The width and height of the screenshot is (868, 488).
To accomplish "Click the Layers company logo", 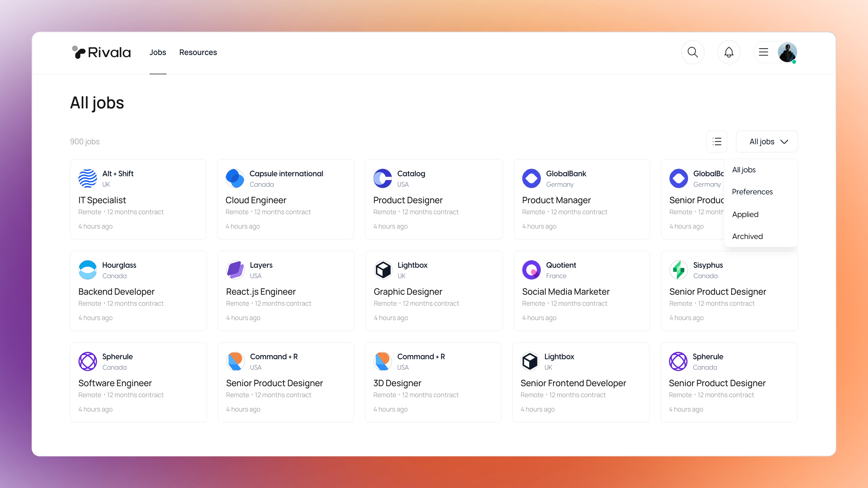I will click(236, 270).
